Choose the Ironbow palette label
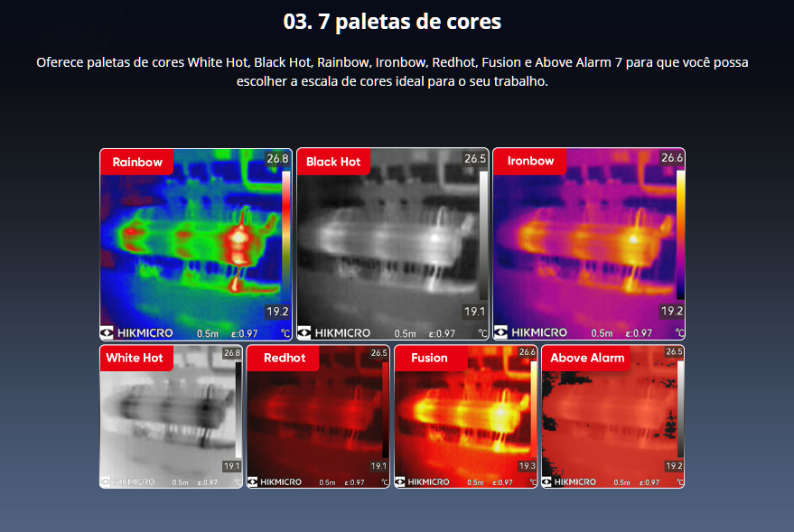This screenshot has height=532, width=794. (530, 162)
